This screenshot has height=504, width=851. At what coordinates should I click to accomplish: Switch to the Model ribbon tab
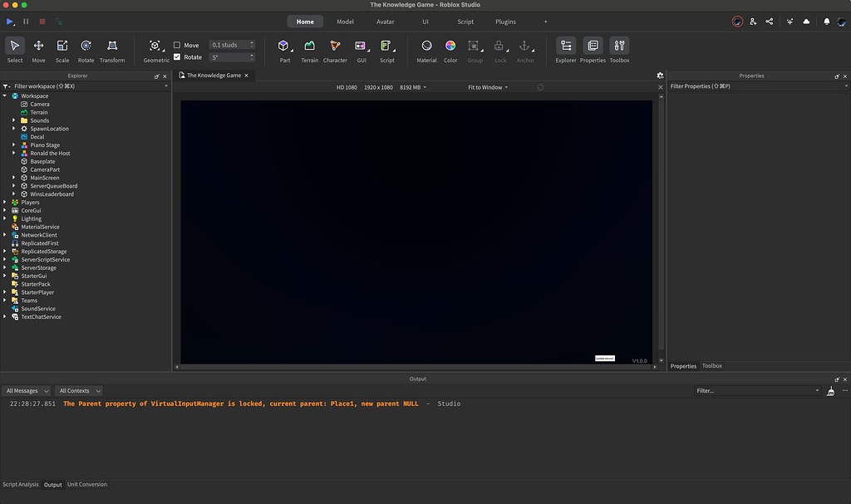coord(345,21)
